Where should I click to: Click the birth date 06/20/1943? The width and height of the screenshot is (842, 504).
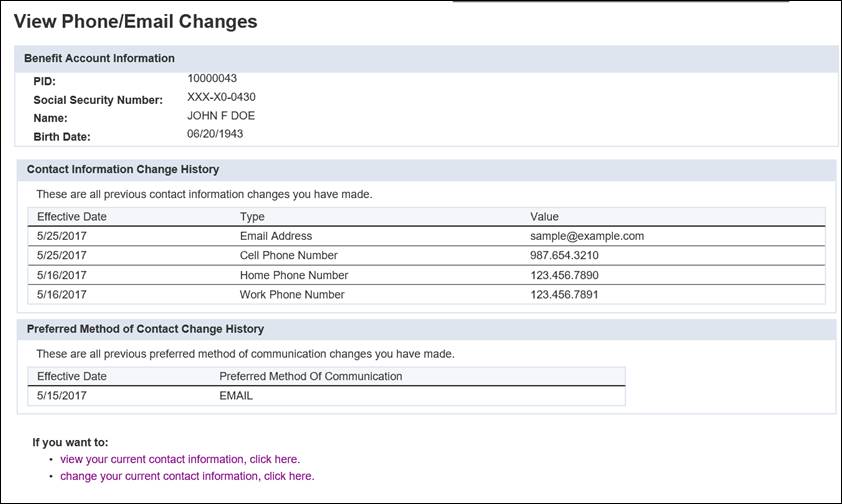point(215,134)
